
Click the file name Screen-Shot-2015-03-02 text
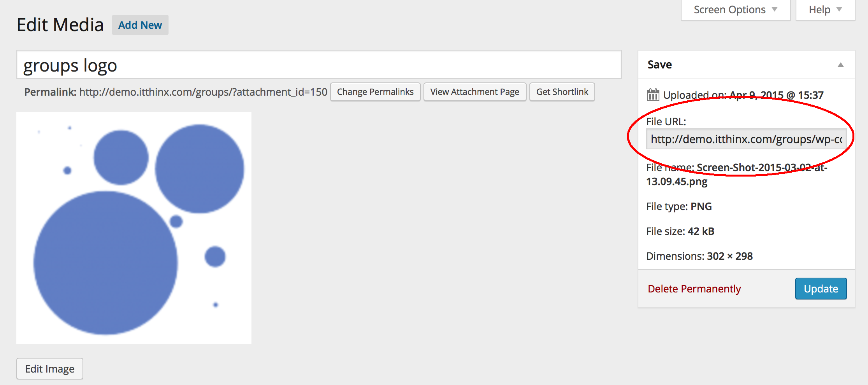(737, 175)
